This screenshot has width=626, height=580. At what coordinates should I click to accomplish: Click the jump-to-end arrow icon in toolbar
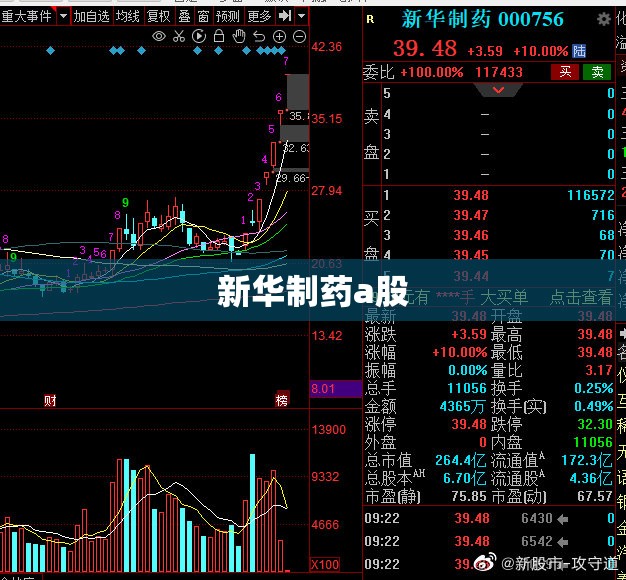click(285, 16)
